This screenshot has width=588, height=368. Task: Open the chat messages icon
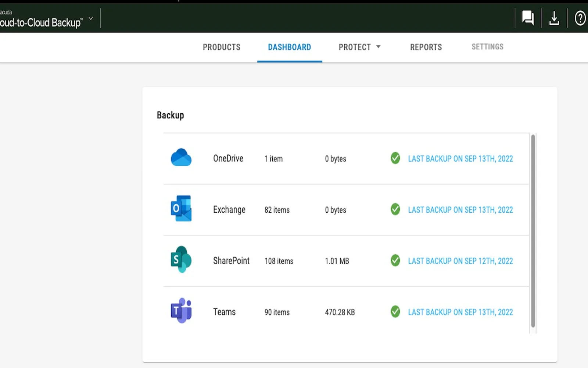(x=528, y=18)
